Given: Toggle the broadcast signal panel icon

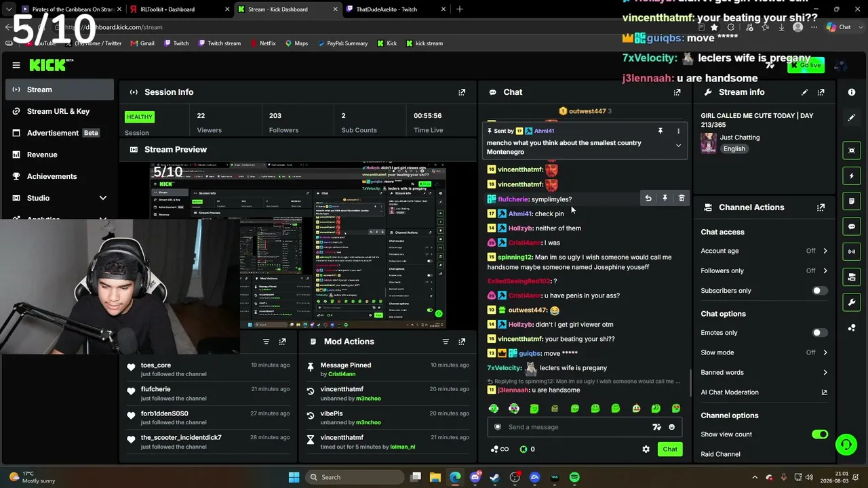Looking at the screenshot, I should click(x=852, y=251).
